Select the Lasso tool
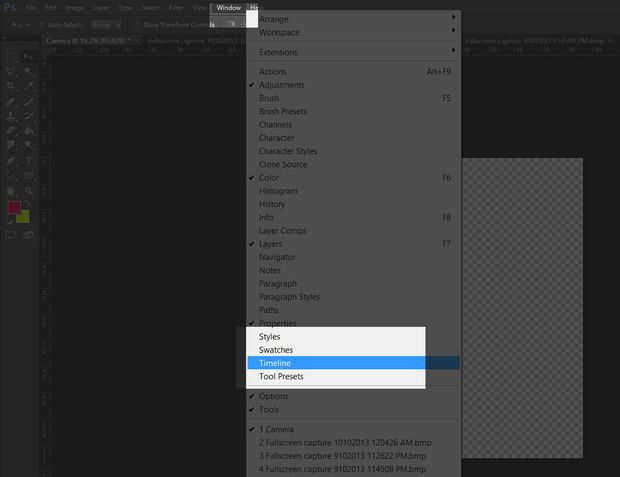The image size is (620, 477). 11,70
